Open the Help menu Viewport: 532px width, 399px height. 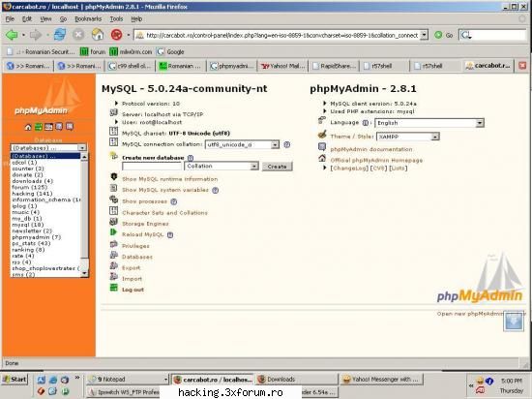136,19
